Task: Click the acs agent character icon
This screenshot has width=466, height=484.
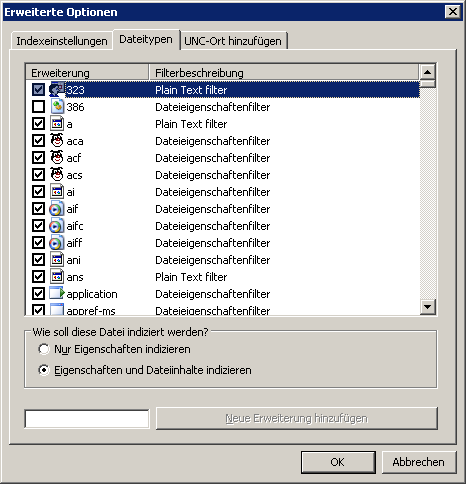Action: coord(57,175)
